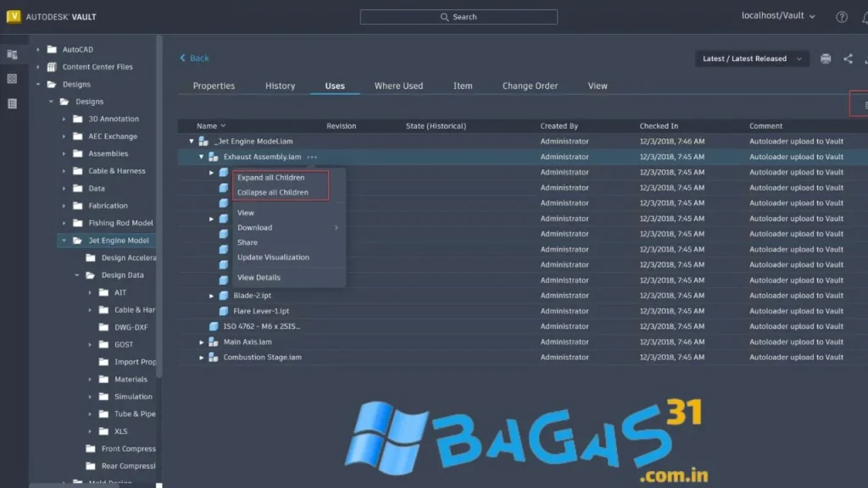Click the share icon beside the printer
The width and height of the screenshot is (868, 488).
tap(848, 58)
